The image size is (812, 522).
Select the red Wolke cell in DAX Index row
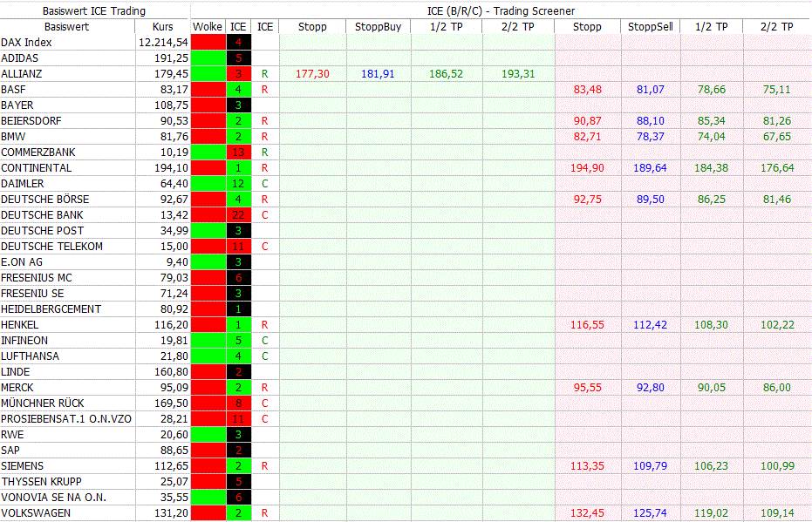[x=208, y=43]
